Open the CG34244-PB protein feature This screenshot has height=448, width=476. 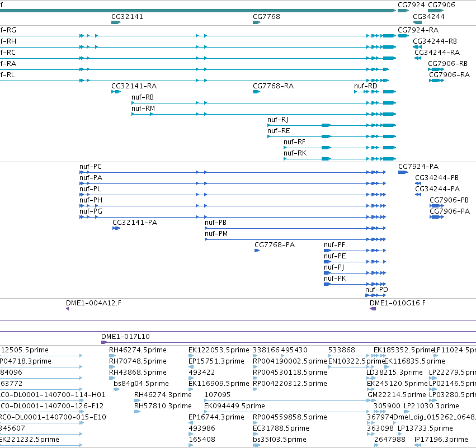click(x=436, y=178)
